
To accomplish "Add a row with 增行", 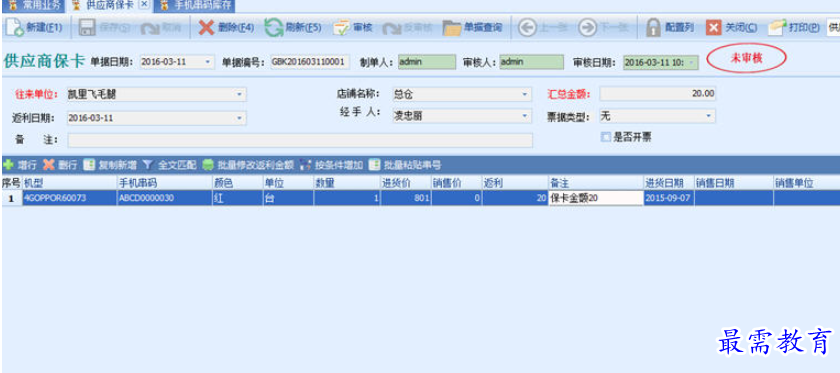I will [x=19, y=165].
